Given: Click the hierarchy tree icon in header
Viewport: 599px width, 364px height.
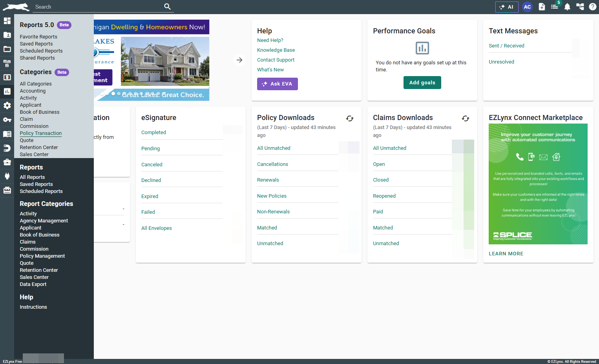Looking at the screenshot, I should 580,7.
